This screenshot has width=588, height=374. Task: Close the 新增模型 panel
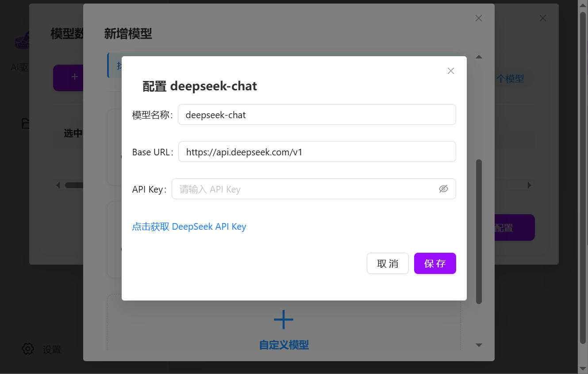coord(478,18)
